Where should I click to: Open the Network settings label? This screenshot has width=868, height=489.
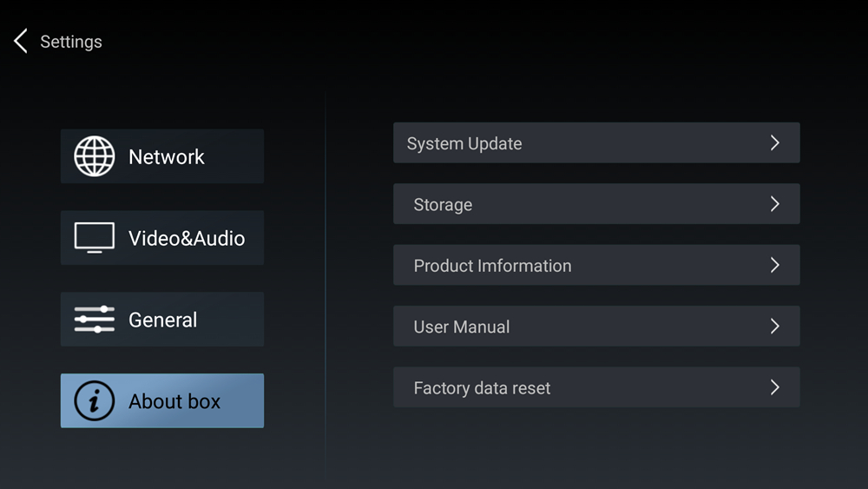click(167, 157)
